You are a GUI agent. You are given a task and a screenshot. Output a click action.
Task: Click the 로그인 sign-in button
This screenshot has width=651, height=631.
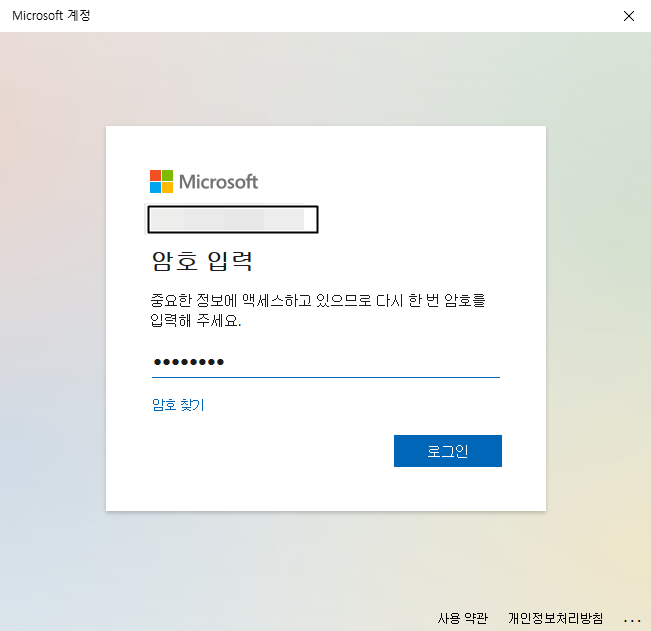[448, 451]
